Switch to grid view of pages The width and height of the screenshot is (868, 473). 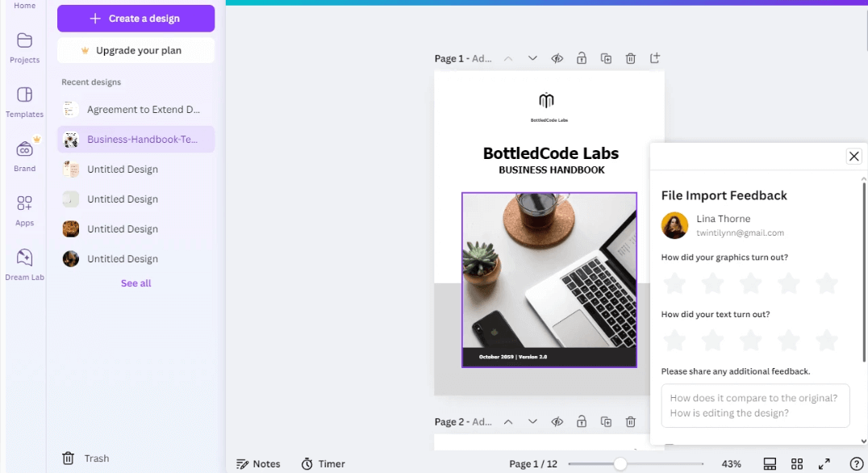pyautogui.click(x=796, y=463)
